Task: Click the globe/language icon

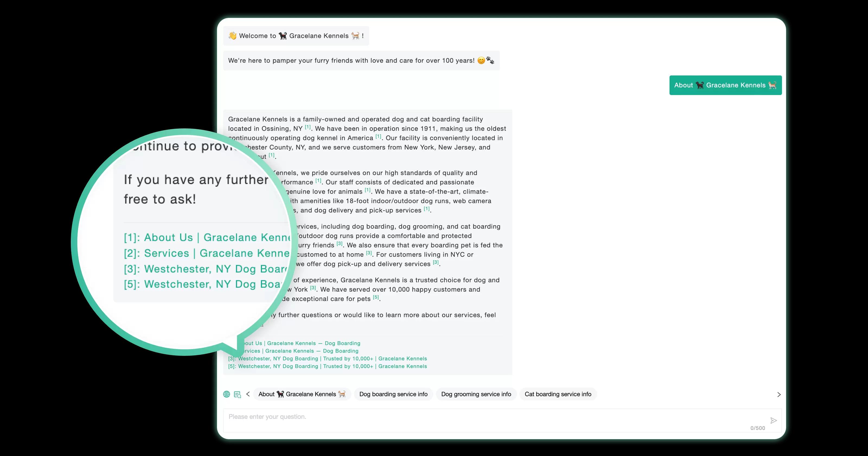Action: point(226,394)
